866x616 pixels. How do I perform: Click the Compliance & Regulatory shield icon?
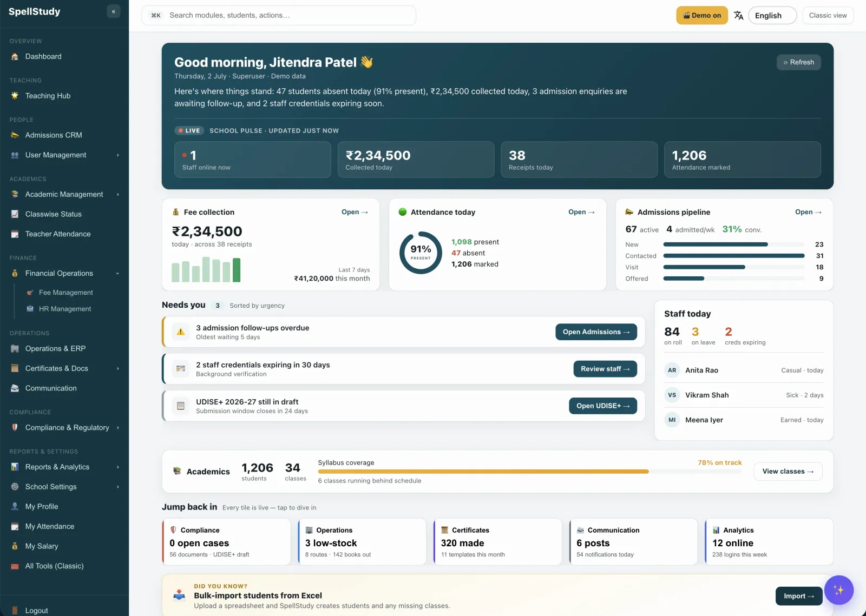point(15,428)
